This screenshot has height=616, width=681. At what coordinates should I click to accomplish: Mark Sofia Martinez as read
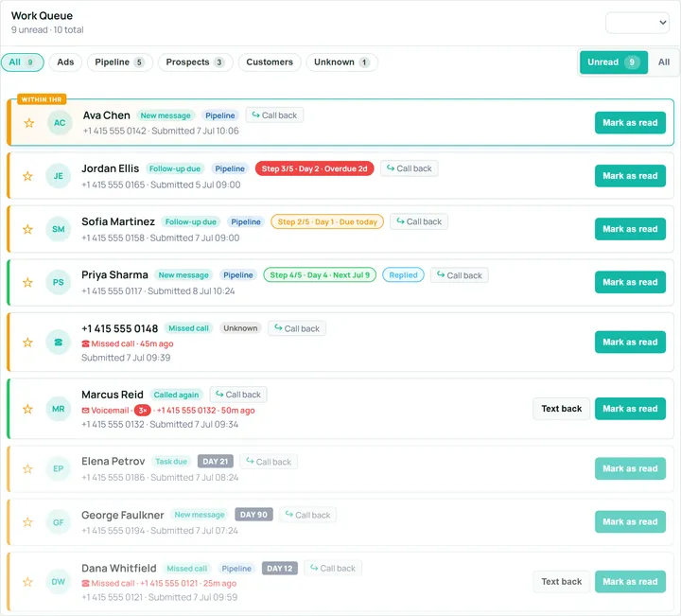(x=630, y=229)
